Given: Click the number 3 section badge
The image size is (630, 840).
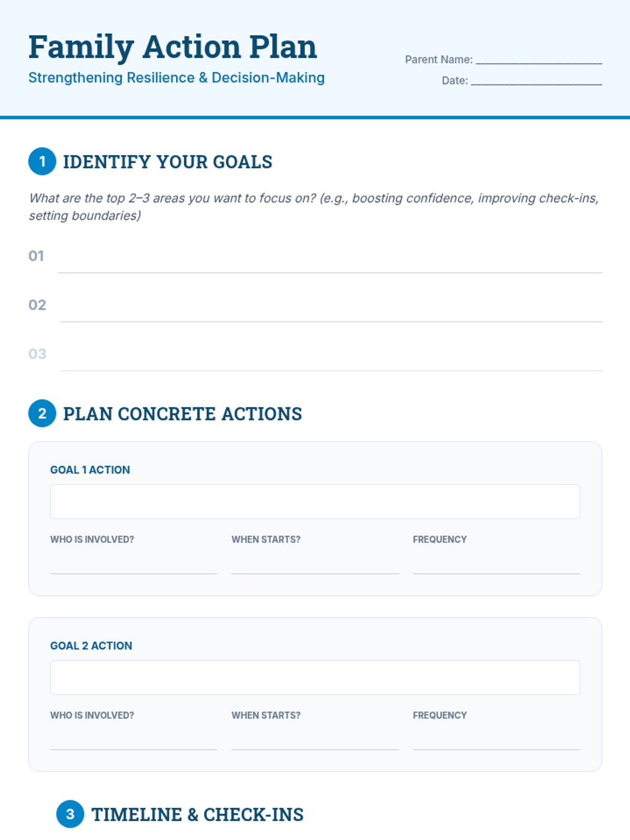Looking at the screenshot, I should click(70, 814).
